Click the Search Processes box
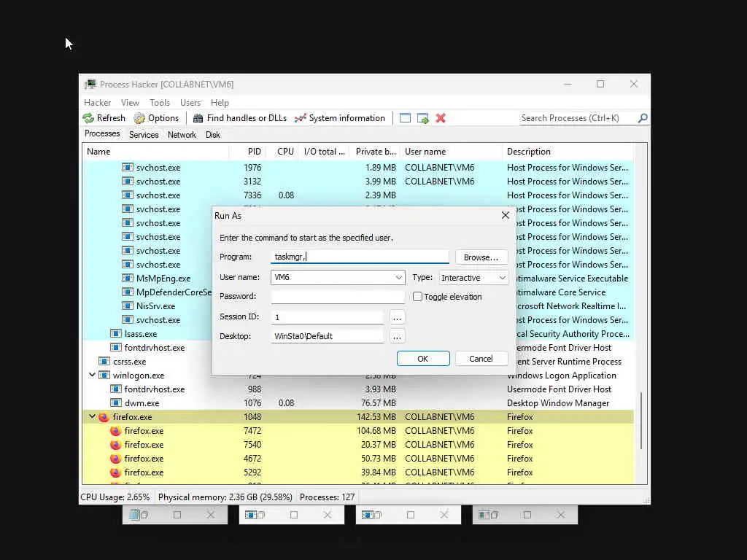 coord(578,118)
